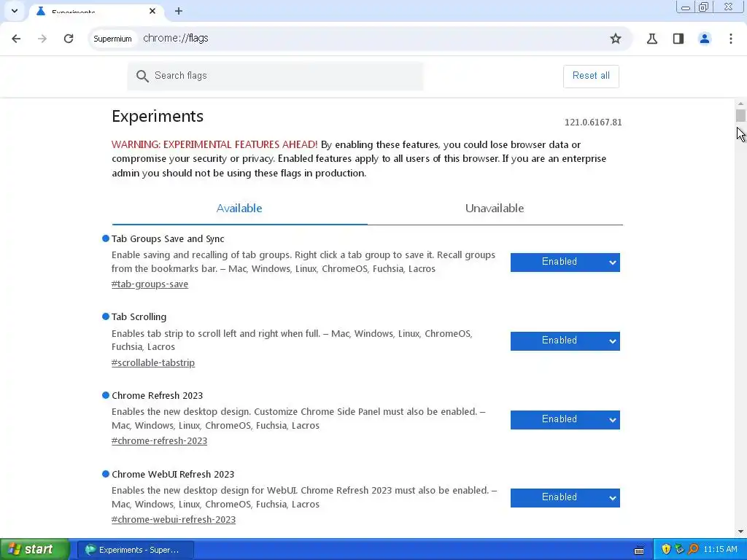
Task: Minimize the browser window
Action: tap(685, 7)
